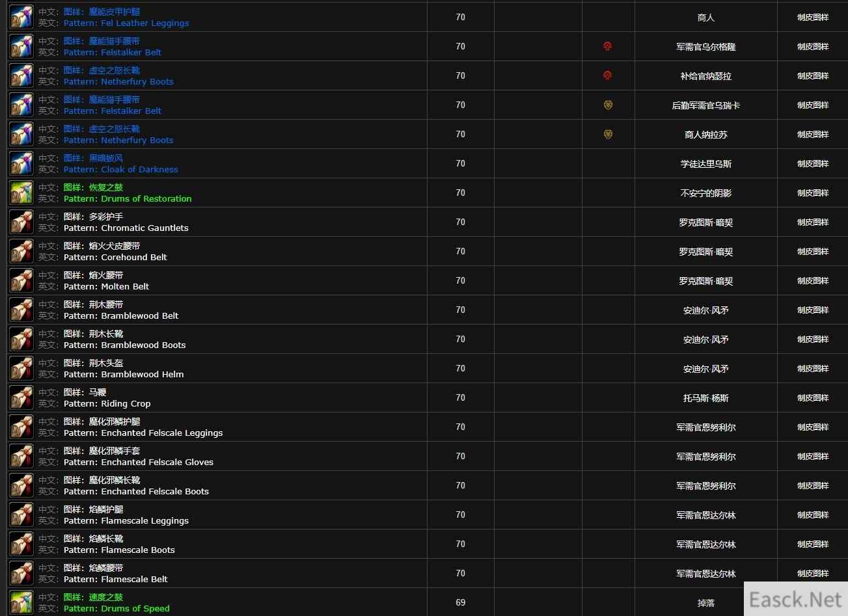Click Enchanted Felscale Boots scroll icon
The image size is (848, 616).
[x=21, y=485]
